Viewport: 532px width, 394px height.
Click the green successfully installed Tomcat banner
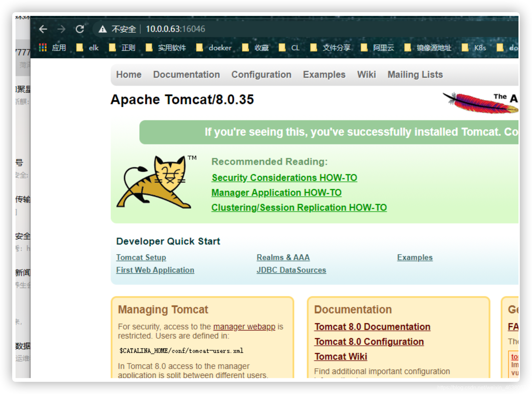[x=329, y=132]
